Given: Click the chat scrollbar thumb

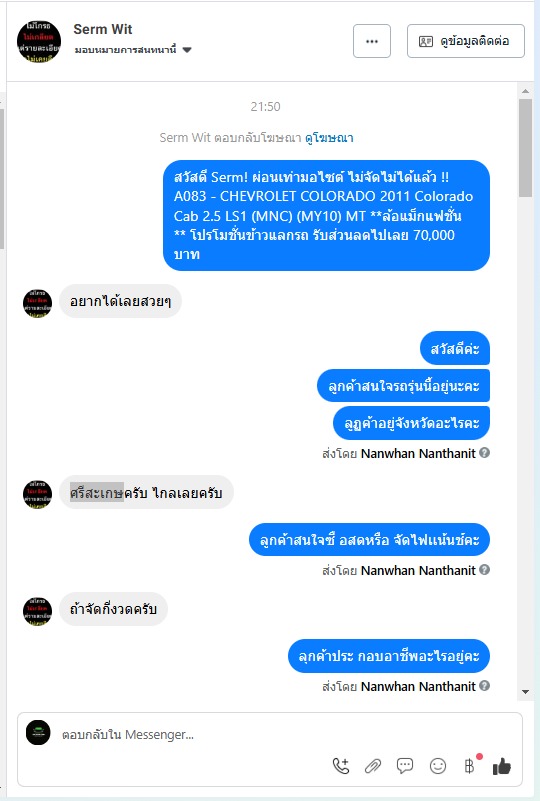Looking at the screenshot, I should 525,148.
